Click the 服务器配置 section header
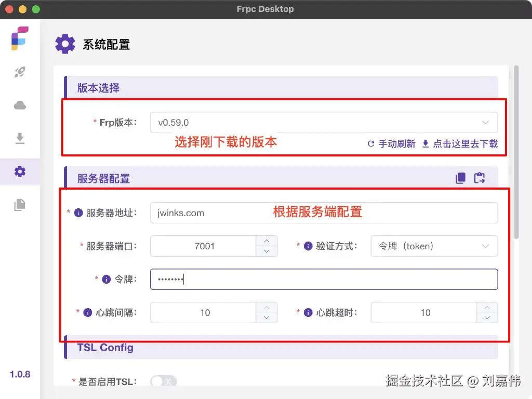Screen dimensions: 532x399 [281, 178]
